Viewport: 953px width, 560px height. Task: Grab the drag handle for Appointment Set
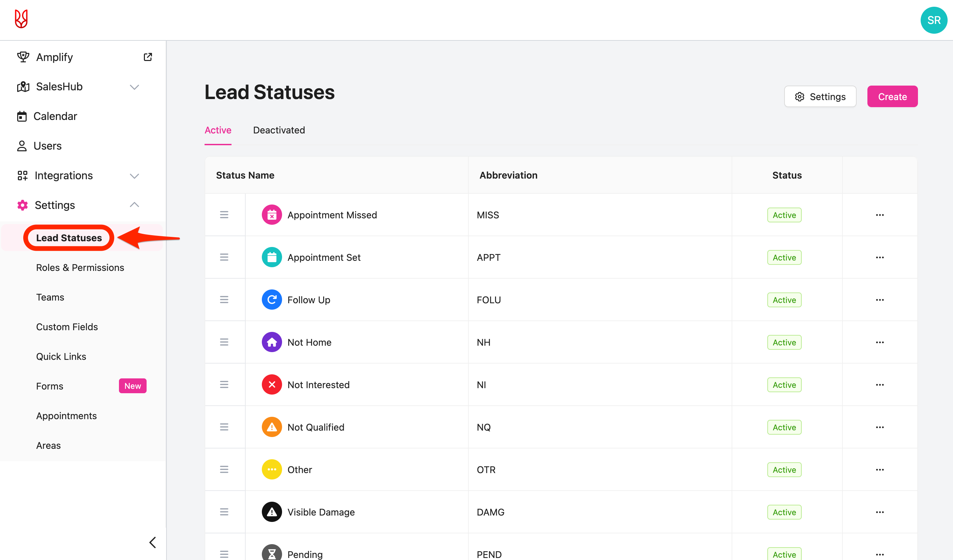[x=224, y=257]
